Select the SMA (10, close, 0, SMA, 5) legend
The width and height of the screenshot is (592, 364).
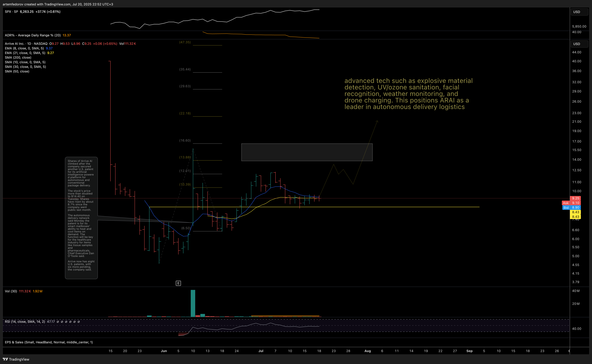click(x=25, y=62)
